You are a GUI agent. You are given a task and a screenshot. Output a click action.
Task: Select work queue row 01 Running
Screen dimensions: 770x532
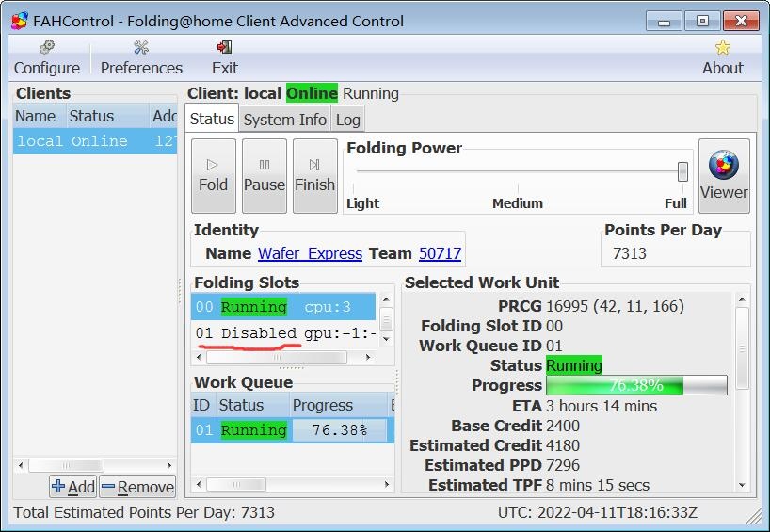tap(292, 429)
